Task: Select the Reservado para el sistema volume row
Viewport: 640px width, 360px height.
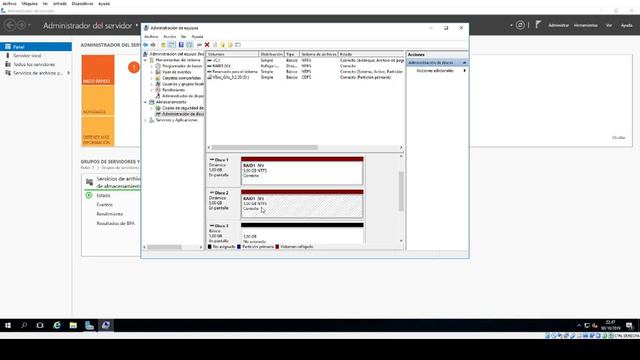Action: 305,71
